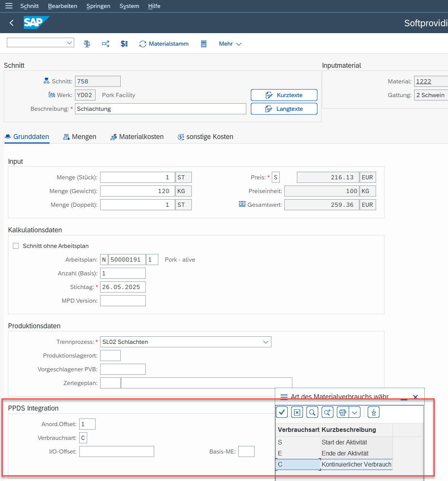The image size is (448, 481).
Task: Click the pin icon in popup toolbar
Action: [x=373, y=412]
